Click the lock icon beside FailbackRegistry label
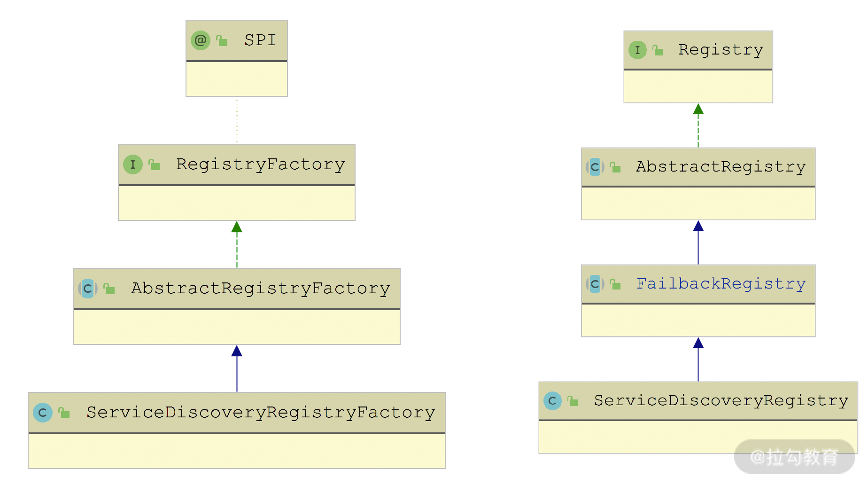 (615, 284)
